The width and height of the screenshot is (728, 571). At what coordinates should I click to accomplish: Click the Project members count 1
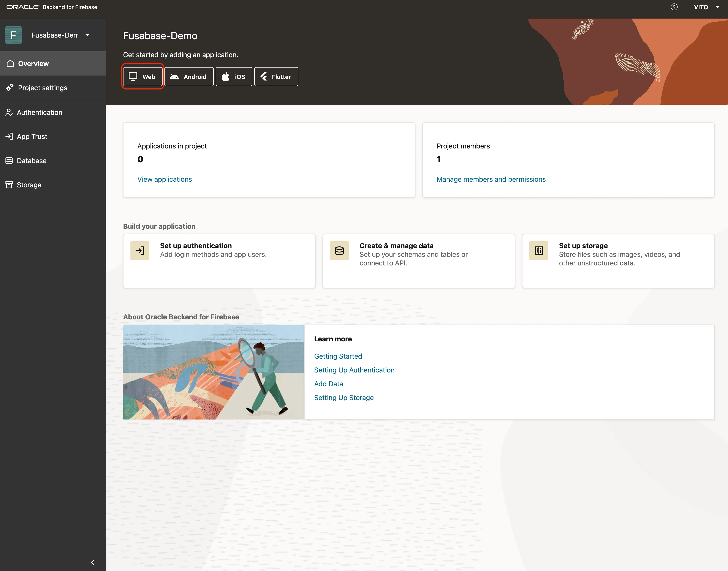tap(439, 159)
